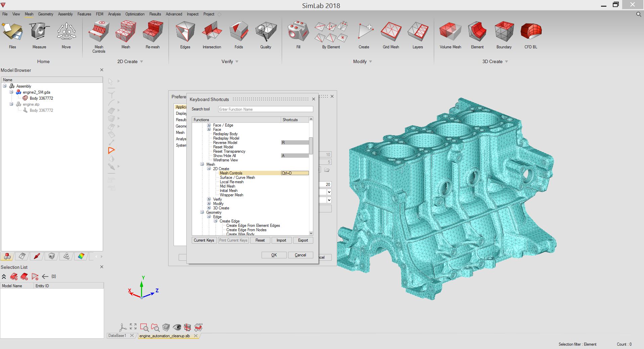Viewport: 644px width, 349px height.
Task: Open the Geometry menu
Action: (x=46, y=14)
